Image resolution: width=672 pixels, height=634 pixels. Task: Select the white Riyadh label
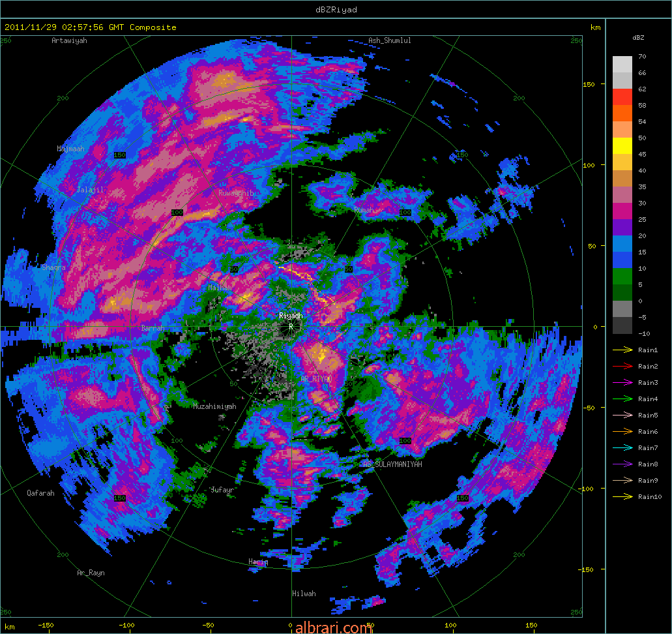[291, 316]
